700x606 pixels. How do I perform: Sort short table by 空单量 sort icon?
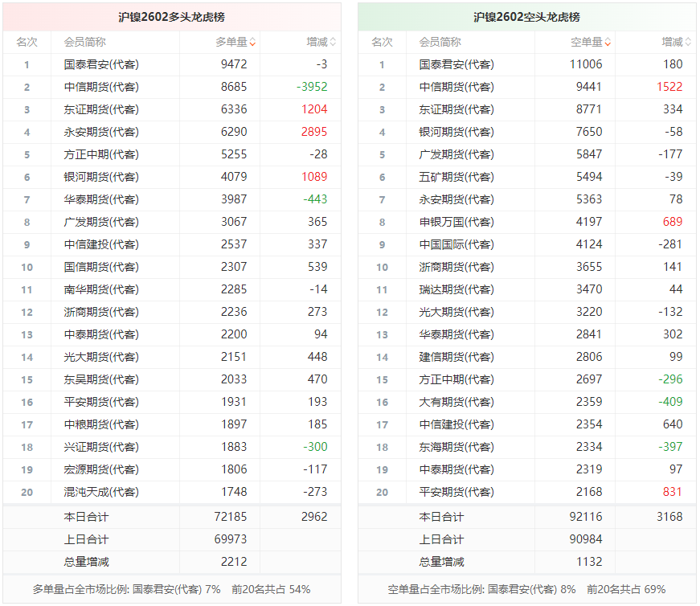tap(608, 42)
